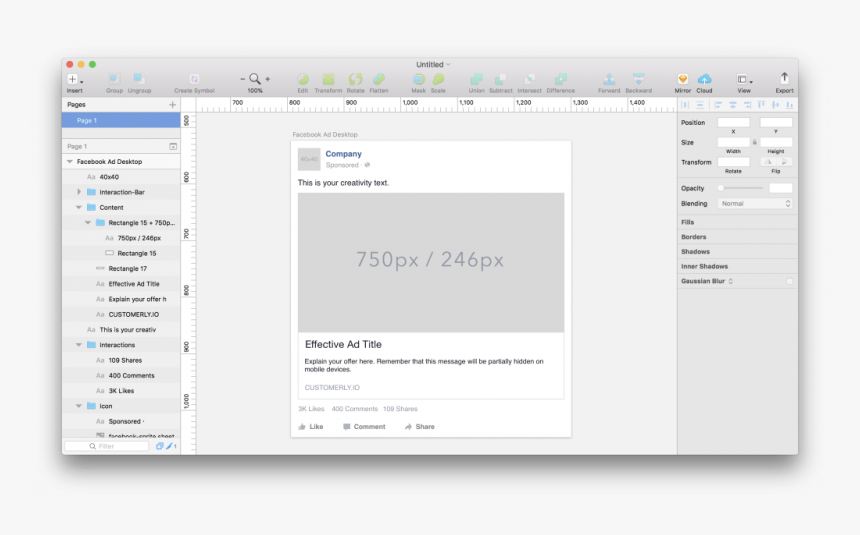Collapse the Rectangle 15 + 750p group
The width and height of the screenshot is (860, 535).
tap(88, 223)
